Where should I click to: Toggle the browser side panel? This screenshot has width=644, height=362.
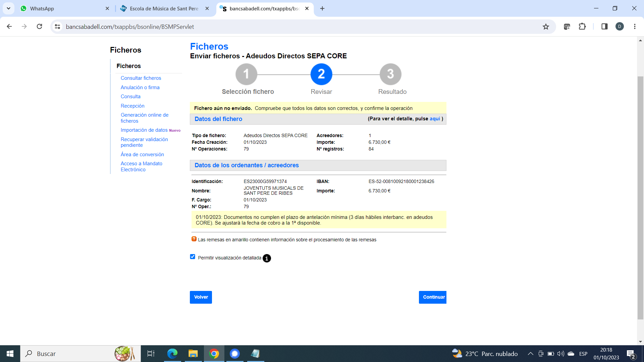(604, 26)
